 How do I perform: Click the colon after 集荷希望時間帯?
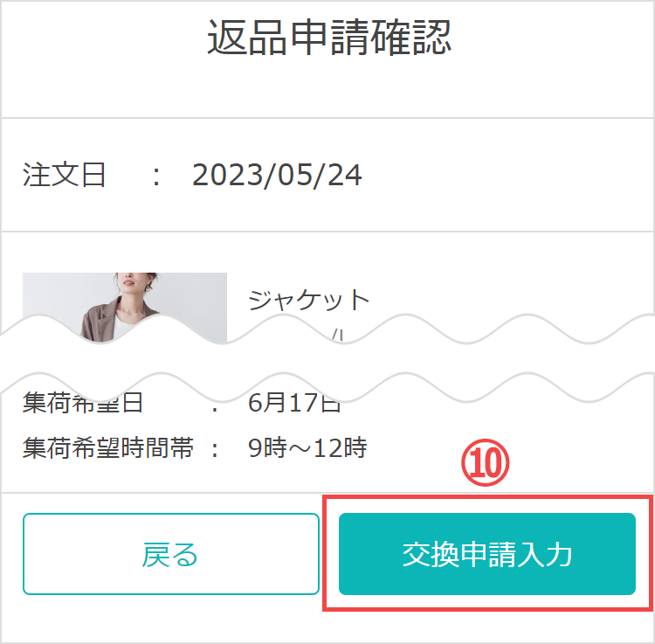tap(215, 450)
